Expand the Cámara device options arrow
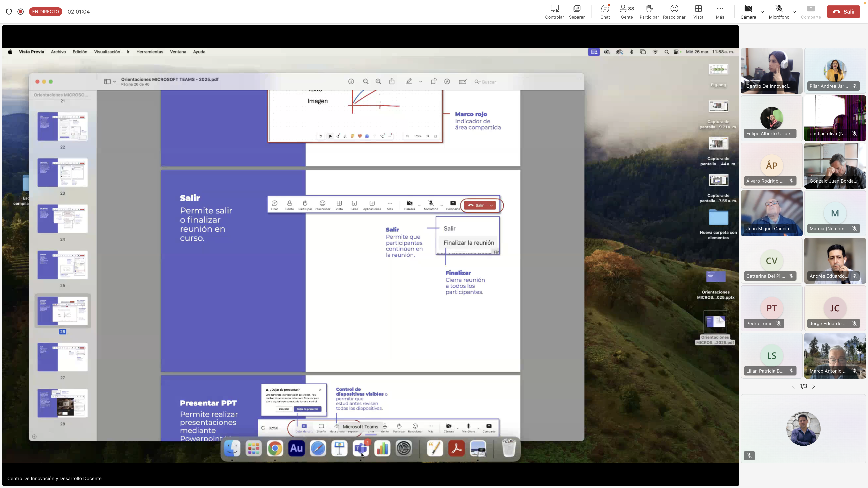This screenshot has width=868, height=488. pyautogui.click(x=762, y=12)
